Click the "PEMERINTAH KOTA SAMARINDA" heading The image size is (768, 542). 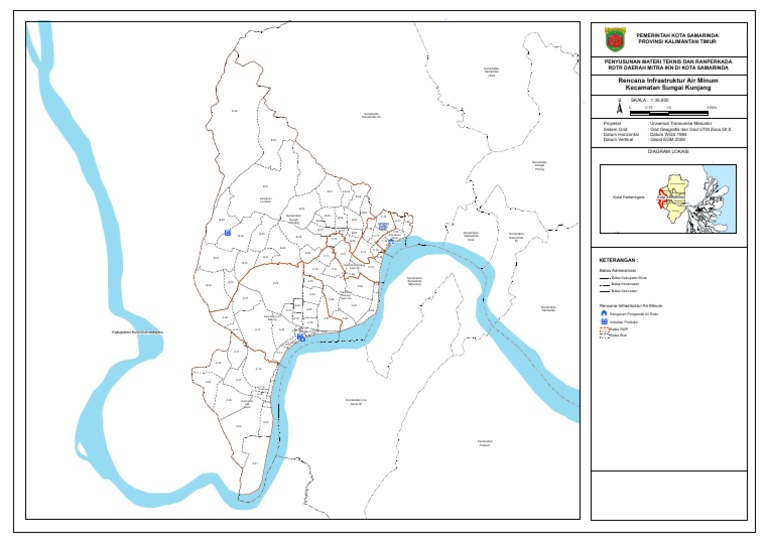677,36
